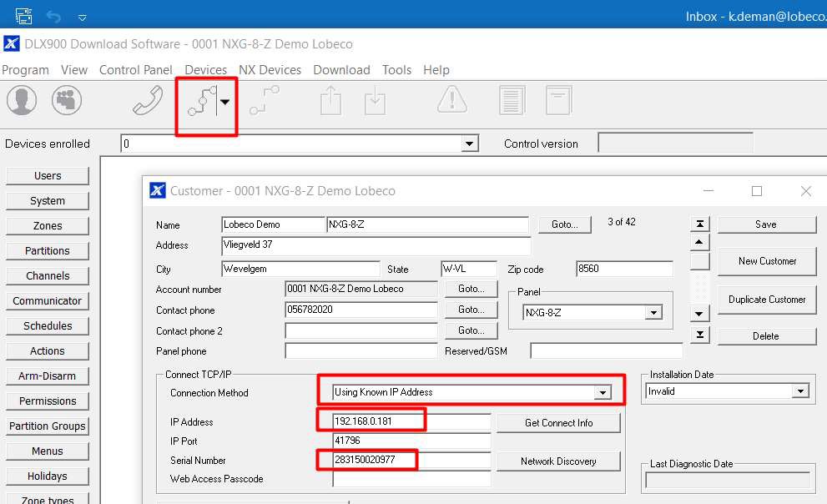The height and width of the screenshot is (504, 827).
Task: Click the warning triangle toolbar icon
Action: coord(452,99)
